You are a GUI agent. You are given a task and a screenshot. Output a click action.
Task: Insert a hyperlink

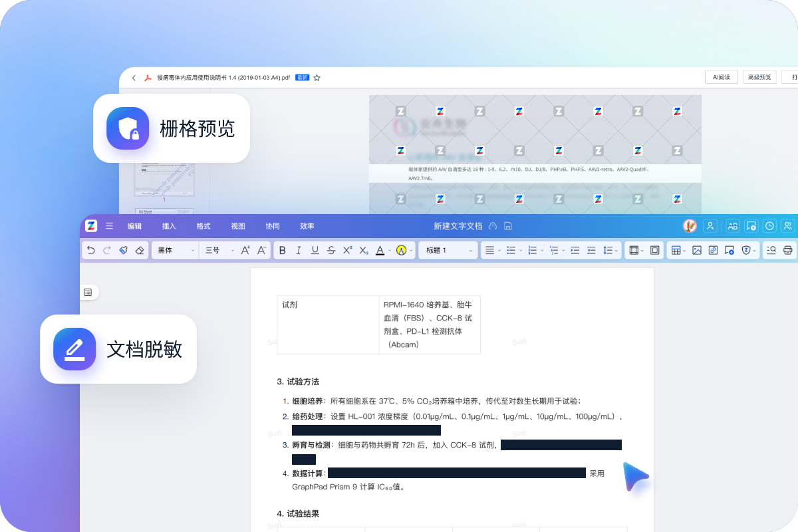[714, 250]
